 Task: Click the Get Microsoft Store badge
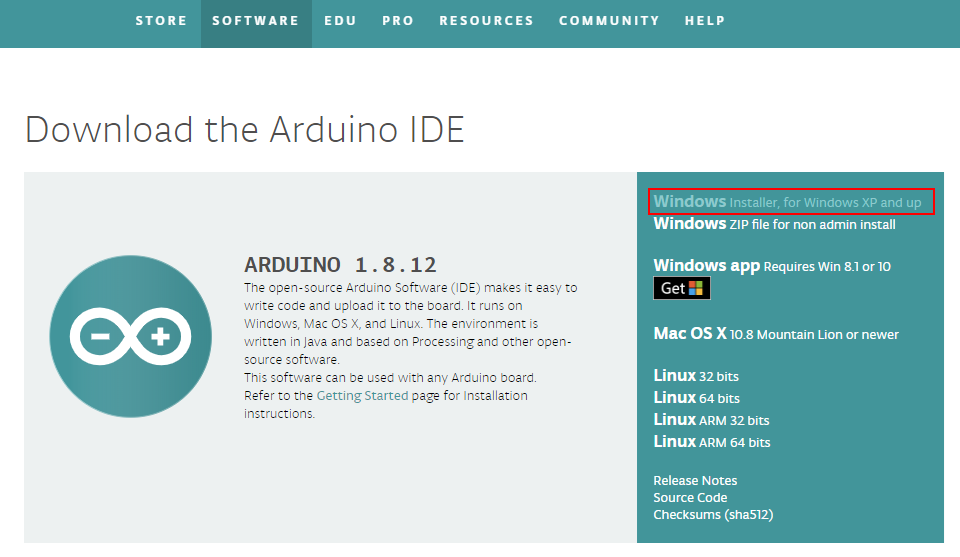tap(681, 288)
